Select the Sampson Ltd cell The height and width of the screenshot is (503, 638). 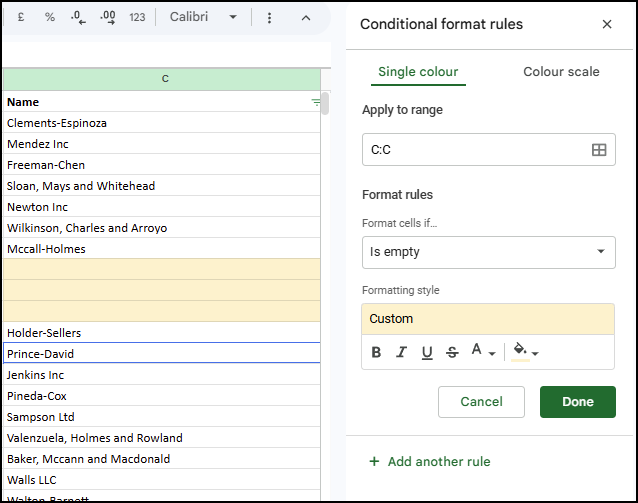pos(162,417)
